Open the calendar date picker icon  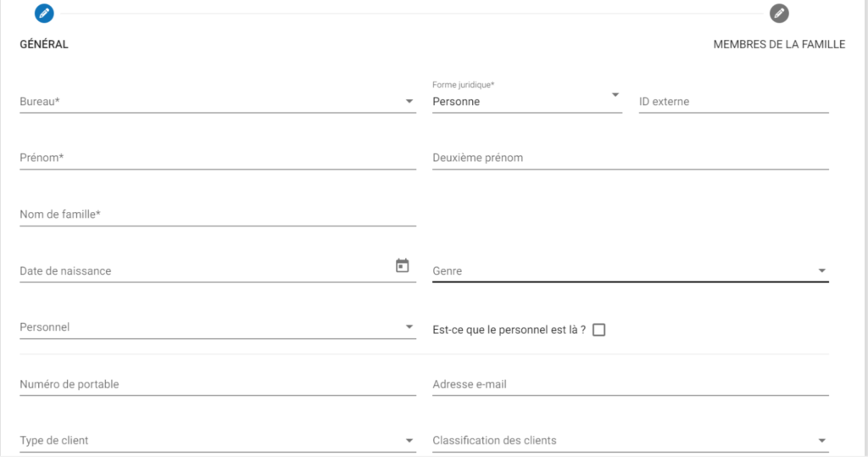pos(403,266)
